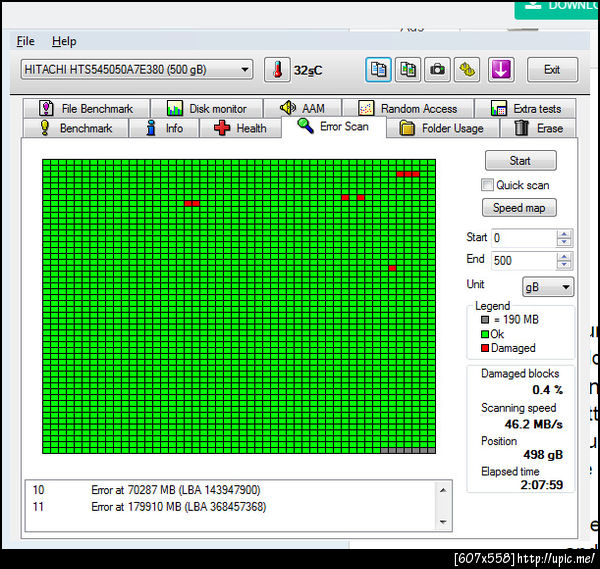Switch to the Health tab
The height and width of the screenshot is (569, 600).
pos(240,128)
